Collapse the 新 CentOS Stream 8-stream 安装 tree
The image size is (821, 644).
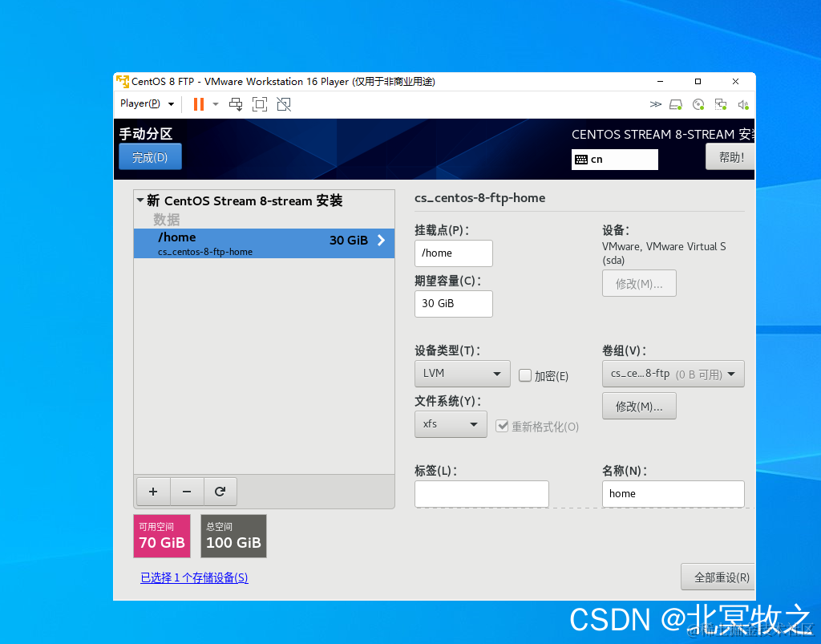click(x=140, y=200)
